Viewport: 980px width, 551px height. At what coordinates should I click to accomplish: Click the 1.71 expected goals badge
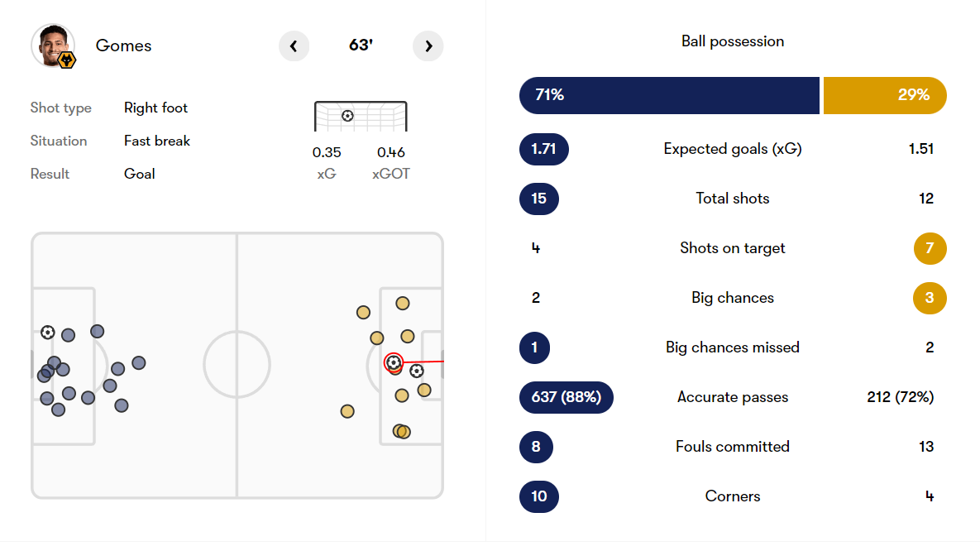point(543,149)
